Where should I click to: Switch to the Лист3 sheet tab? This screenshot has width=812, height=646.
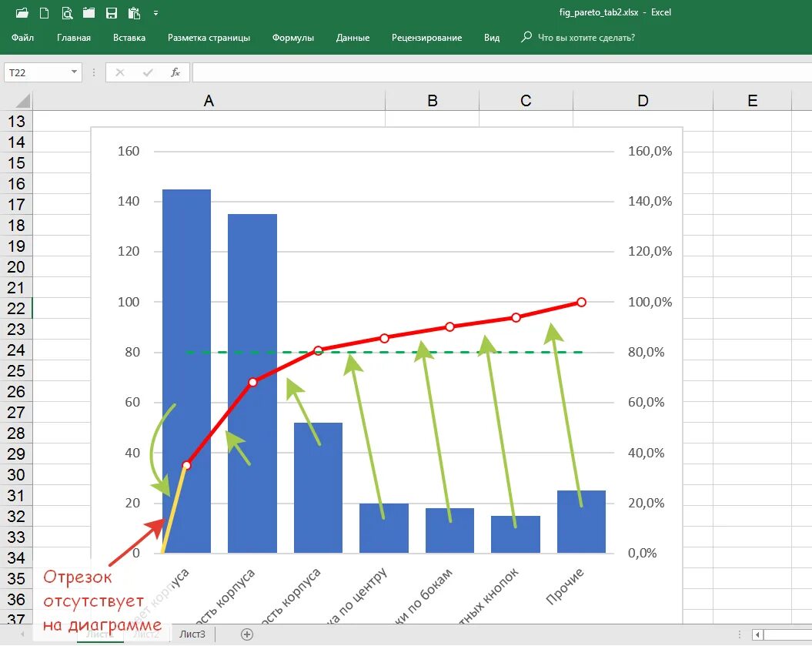point(192,634)
